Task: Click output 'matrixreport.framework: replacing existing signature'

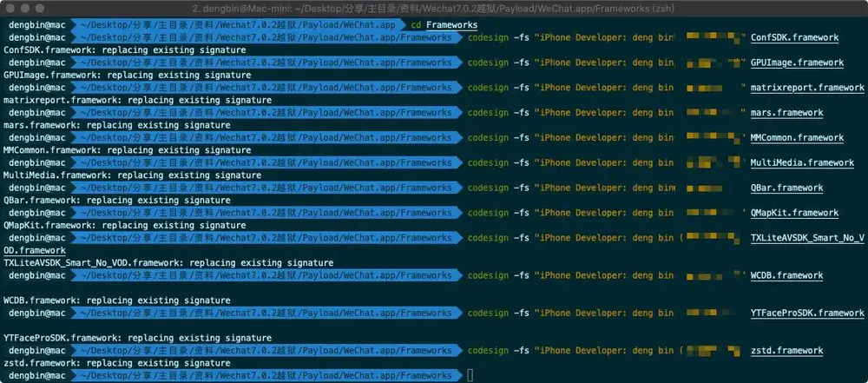Action: [137, 101]
